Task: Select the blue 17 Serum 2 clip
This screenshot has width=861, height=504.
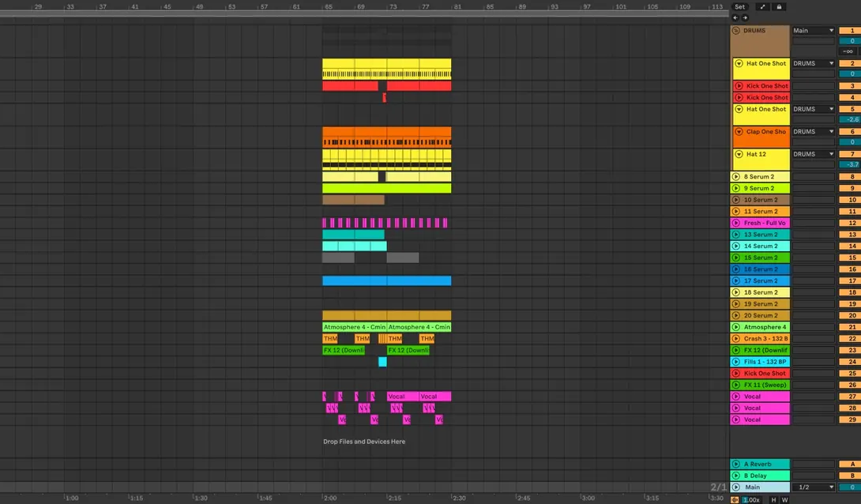Action: coord(386,280)
